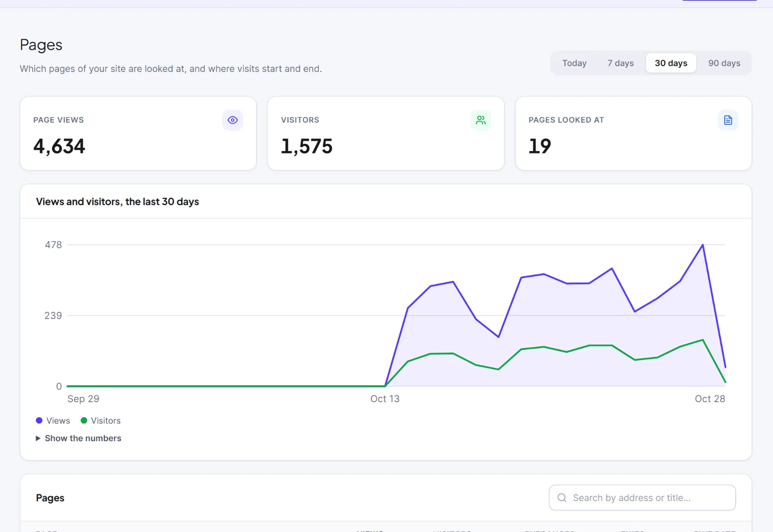
Task: Click the people icon on Visitors card
Action: tap(481, 120)
